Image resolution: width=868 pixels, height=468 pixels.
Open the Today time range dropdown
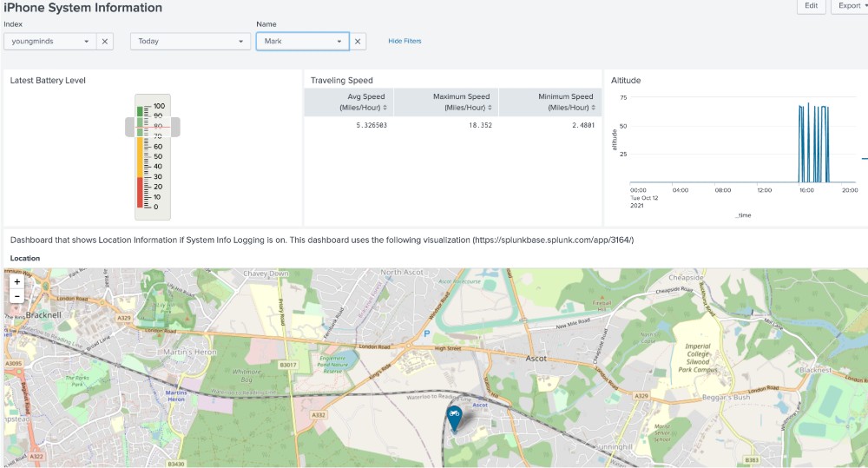[190, 42]
